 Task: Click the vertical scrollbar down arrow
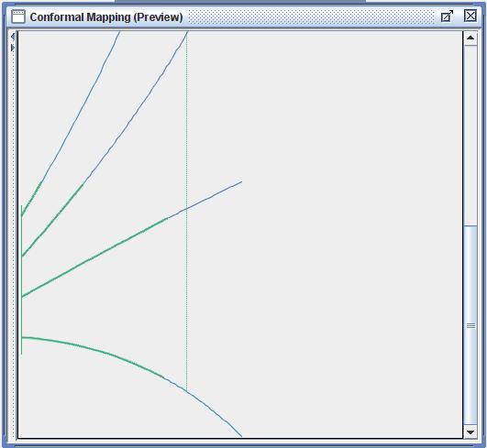tap(470, 432)
